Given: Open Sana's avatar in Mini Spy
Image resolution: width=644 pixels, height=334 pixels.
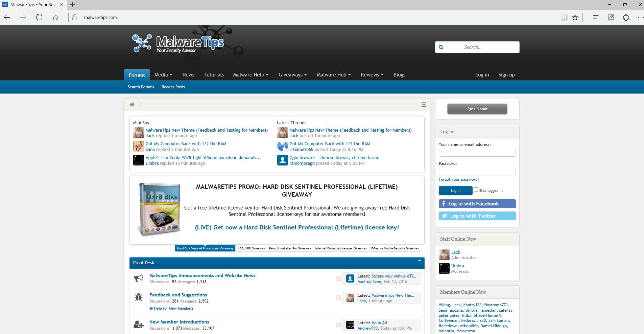Looking at the screenshot, I should (x=139, y=147).
